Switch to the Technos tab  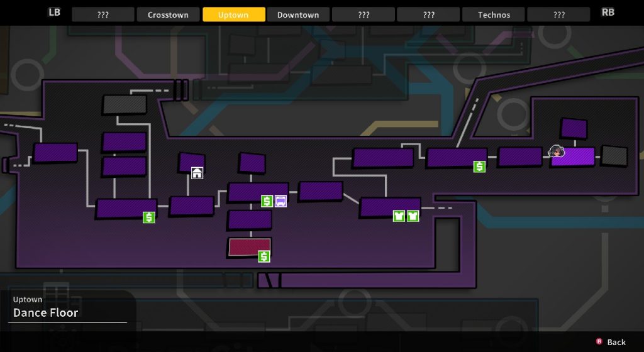[x=494, y=14]
